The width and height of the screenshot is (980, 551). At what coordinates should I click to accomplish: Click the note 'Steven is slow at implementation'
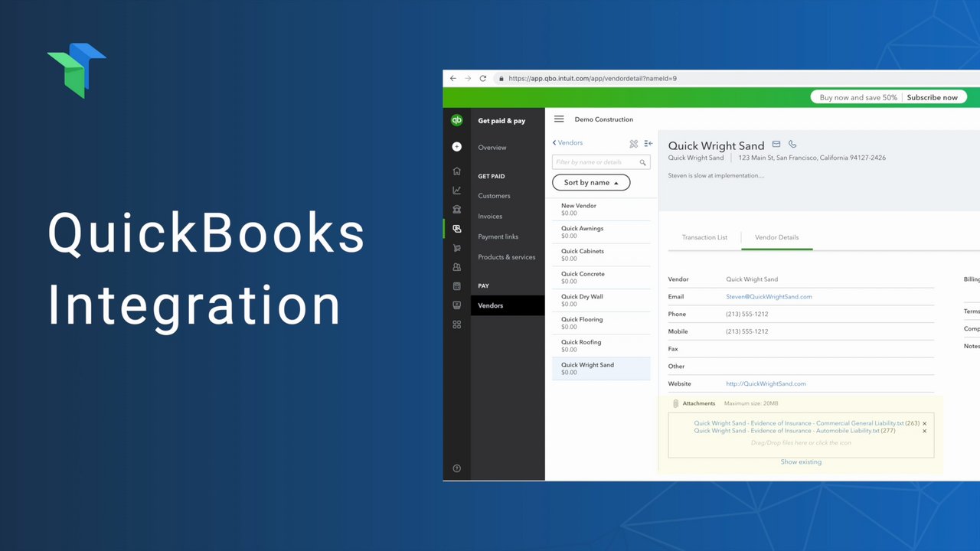coord(716,175)
